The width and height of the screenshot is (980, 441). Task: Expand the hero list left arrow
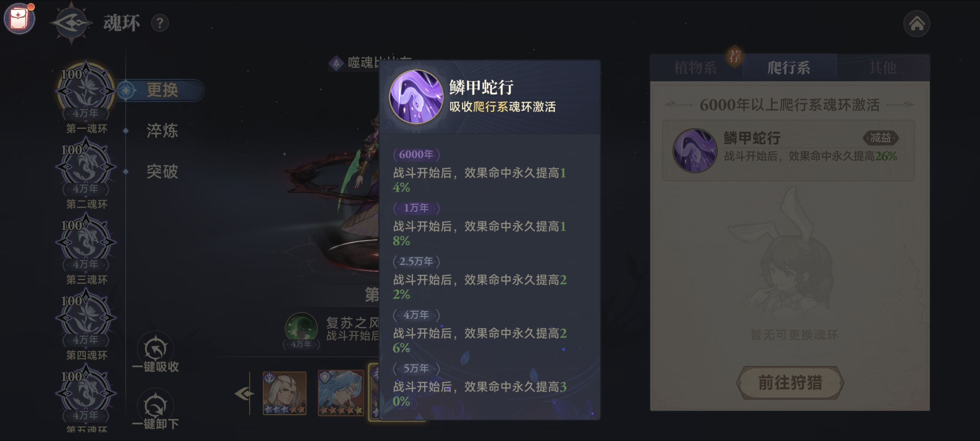(x=244, y=393)
